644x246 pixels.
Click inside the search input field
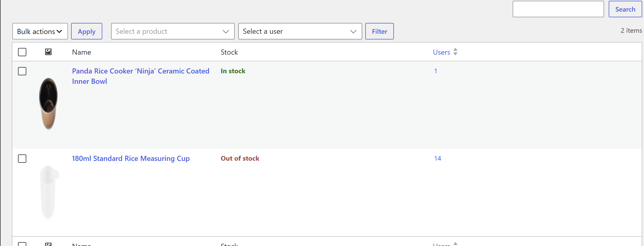click(x=558, y=9)
